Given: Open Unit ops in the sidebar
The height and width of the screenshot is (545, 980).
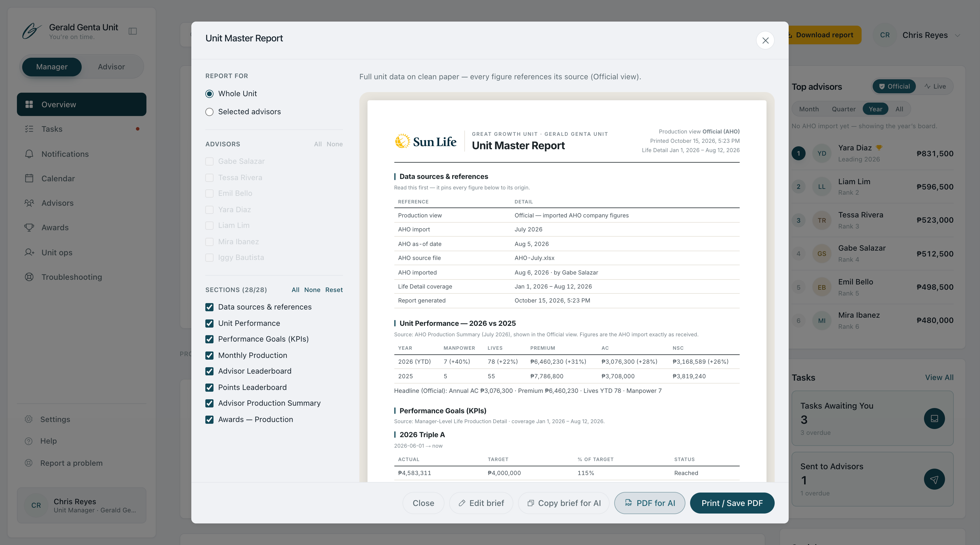Looking at the screenshot, I should click(x=81, y=252).
